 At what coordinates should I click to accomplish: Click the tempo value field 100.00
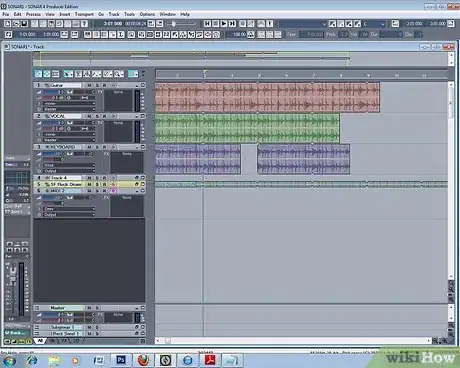point(236,34)
